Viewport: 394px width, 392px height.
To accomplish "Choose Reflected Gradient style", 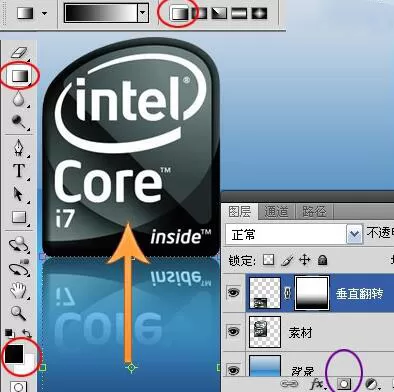I will pyautogui.click(x=239, y=13).
